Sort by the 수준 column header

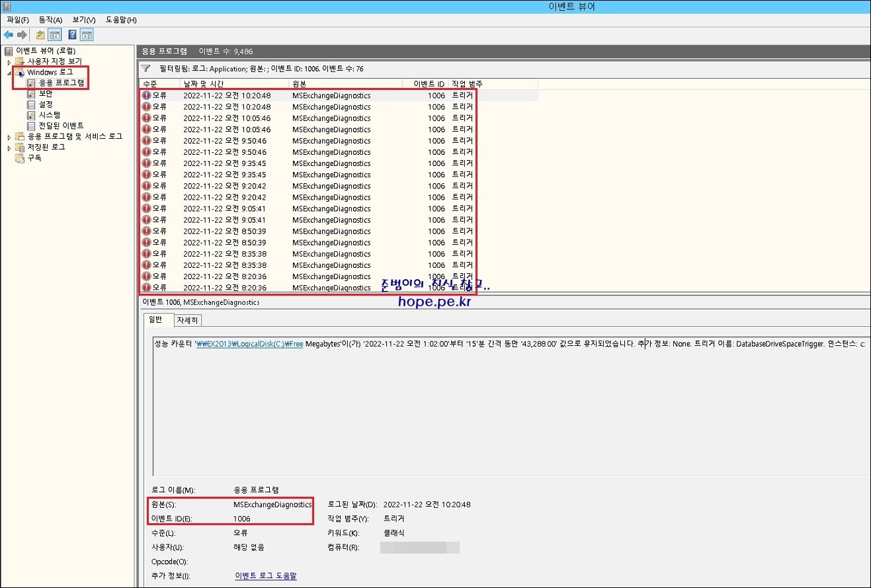(159, 84)
